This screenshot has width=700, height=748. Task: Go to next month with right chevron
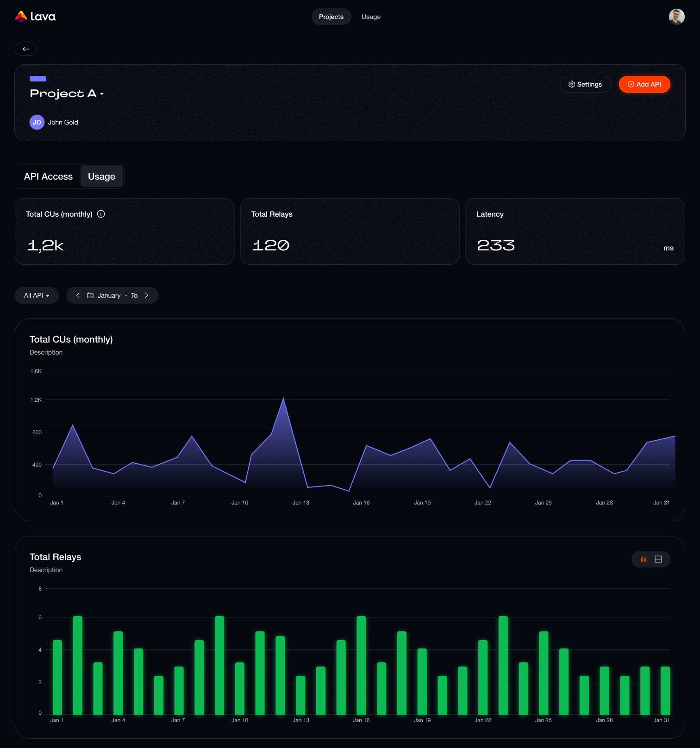pos(147,295)
